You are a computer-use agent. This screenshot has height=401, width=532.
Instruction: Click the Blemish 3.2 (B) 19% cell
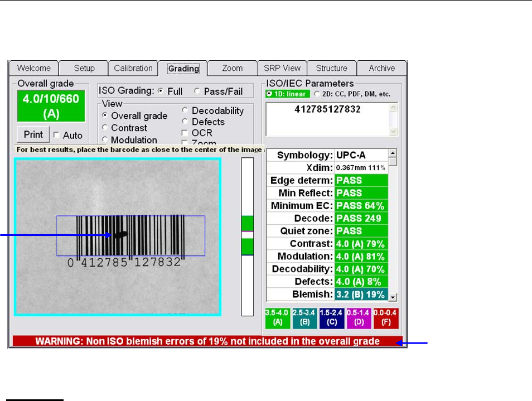click(x=361, y=294)
